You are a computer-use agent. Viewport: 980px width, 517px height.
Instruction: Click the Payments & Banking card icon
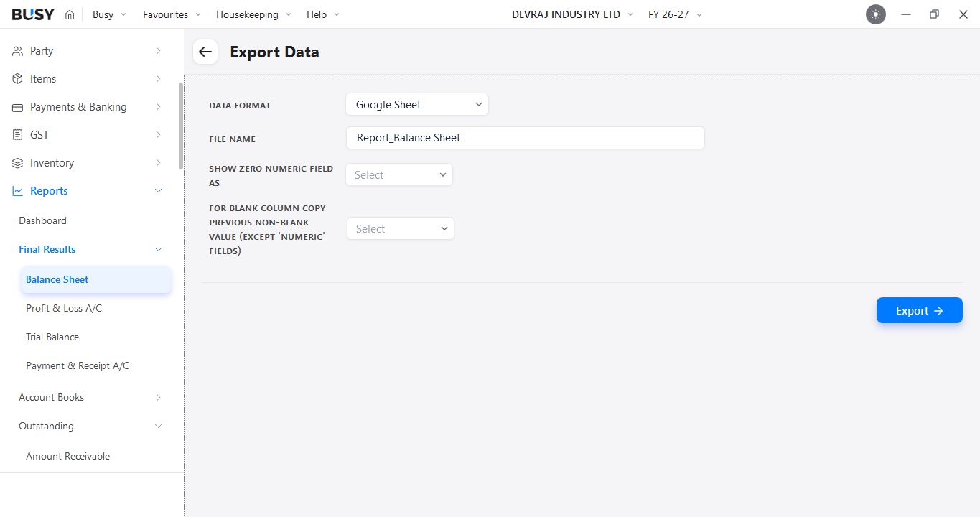tap(18, 107)
